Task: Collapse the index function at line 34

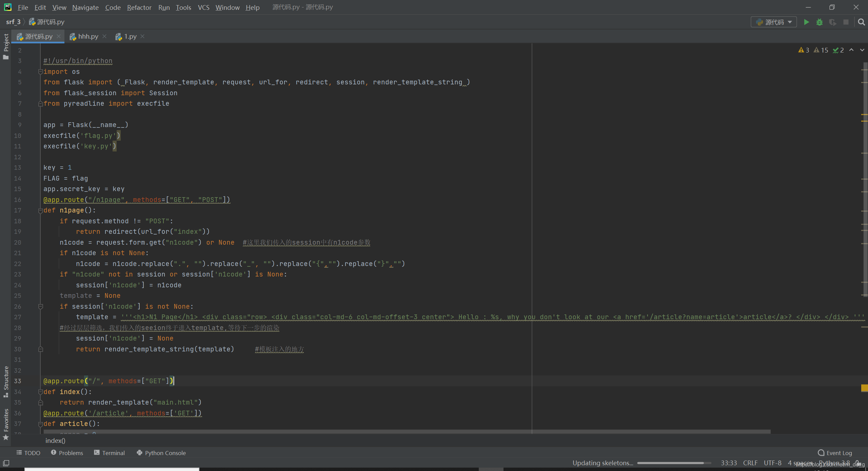Action: coord(40,392)
